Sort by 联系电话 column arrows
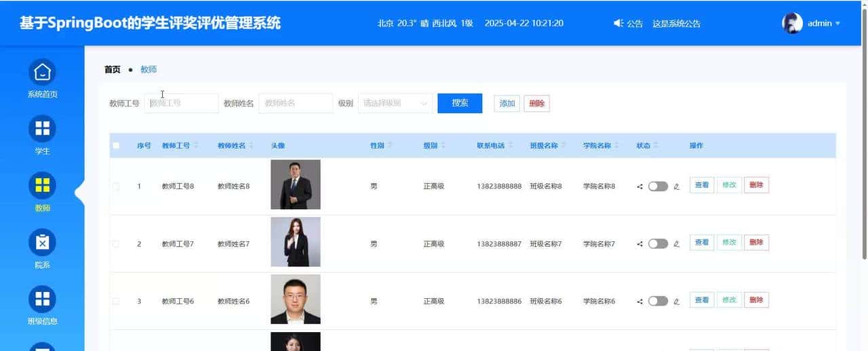 [511, 146]
